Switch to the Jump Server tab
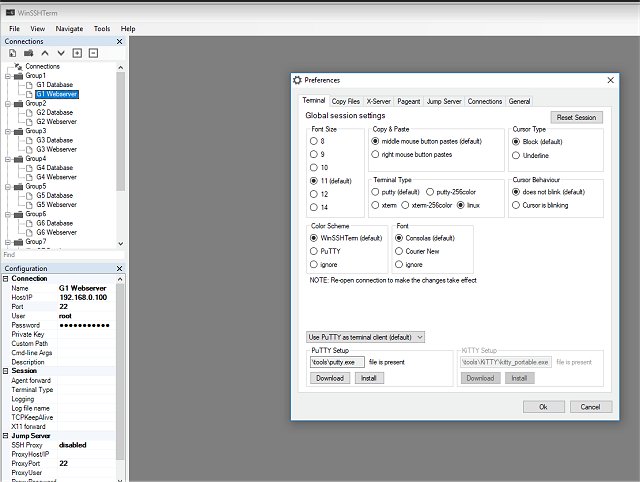This screenshot has height=482, width=640. [444, 101]
